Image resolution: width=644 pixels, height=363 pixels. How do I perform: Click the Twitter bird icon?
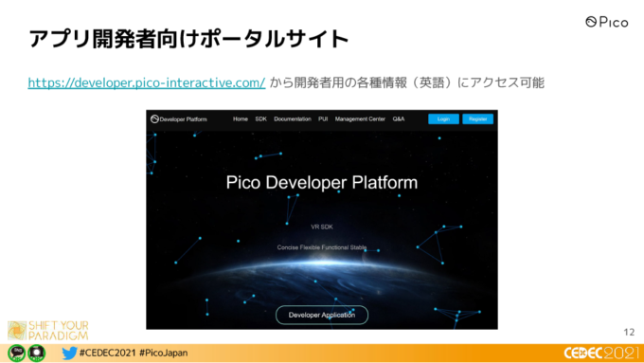click(x=69, y=353)
